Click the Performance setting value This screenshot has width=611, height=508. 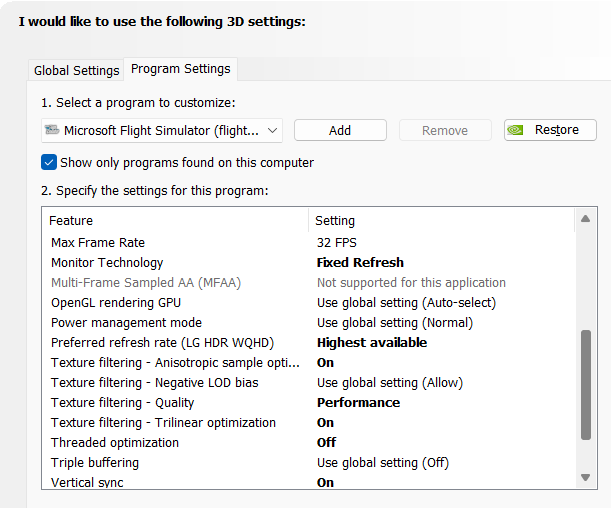[x=358, y=403]
